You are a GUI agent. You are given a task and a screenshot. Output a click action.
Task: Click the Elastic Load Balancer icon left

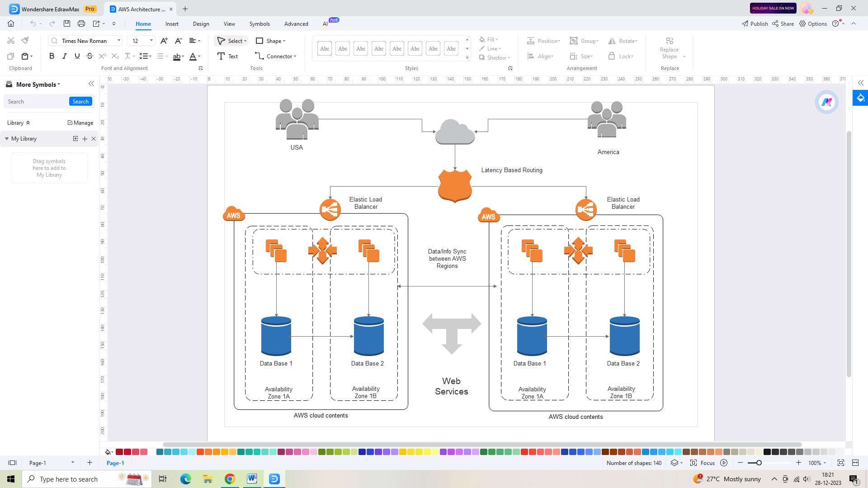point(330,209)
